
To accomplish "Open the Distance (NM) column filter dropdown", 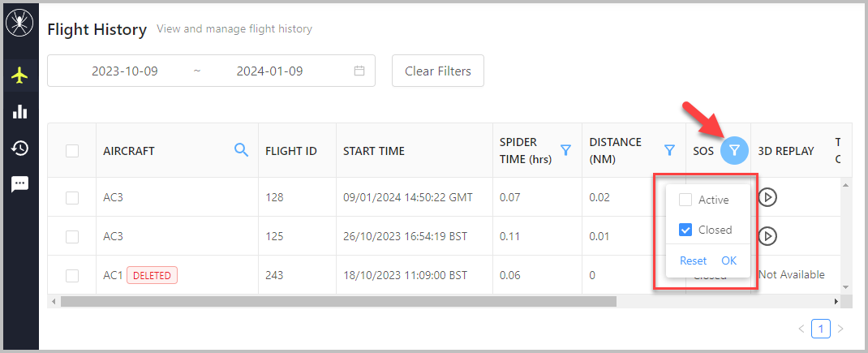I will (669, 149).
